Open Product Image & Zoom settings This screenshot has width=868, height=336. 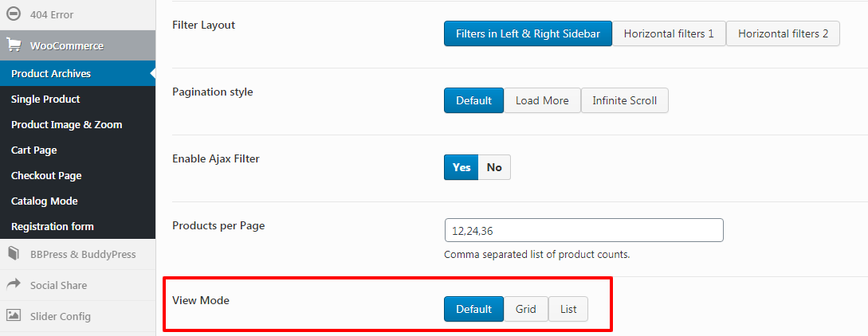pos(66,124)
